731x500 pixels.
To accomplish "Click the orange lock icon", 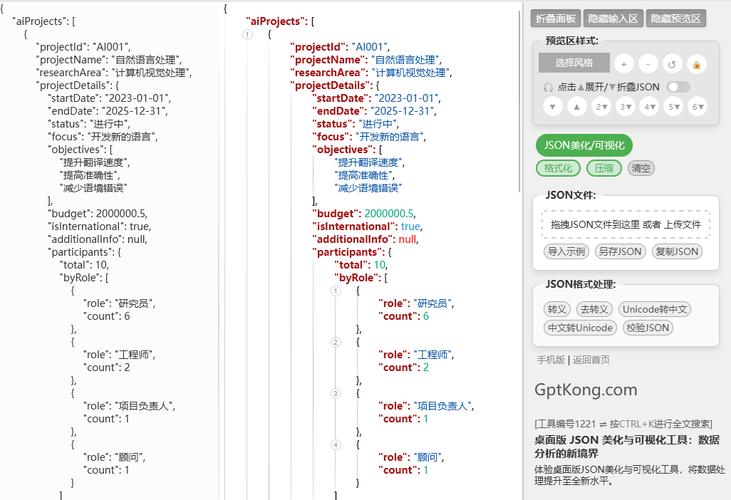I will pos(697,64).
